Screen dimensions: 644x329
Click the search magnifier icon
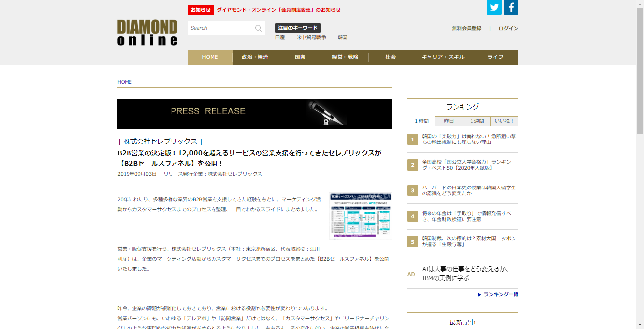(x=258, y=28)
